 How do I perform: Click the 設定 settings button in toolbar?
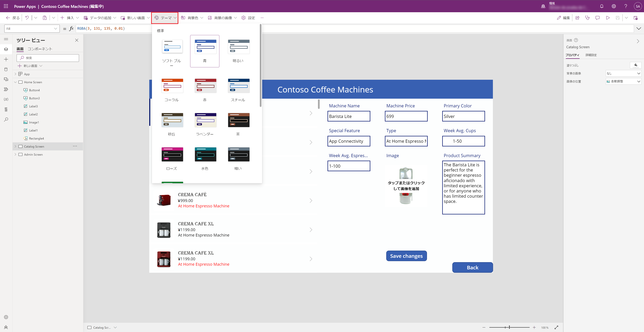(x=248, y=18)
